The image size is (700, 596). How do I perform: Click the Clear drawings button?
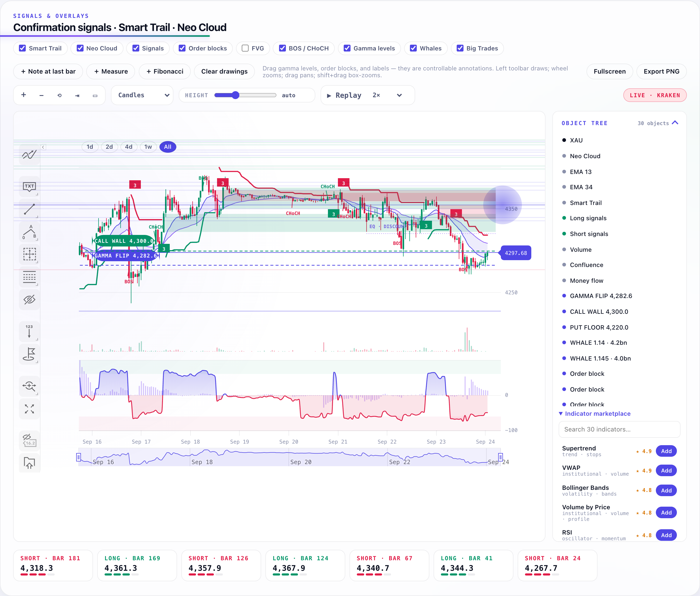pos(224,72)
